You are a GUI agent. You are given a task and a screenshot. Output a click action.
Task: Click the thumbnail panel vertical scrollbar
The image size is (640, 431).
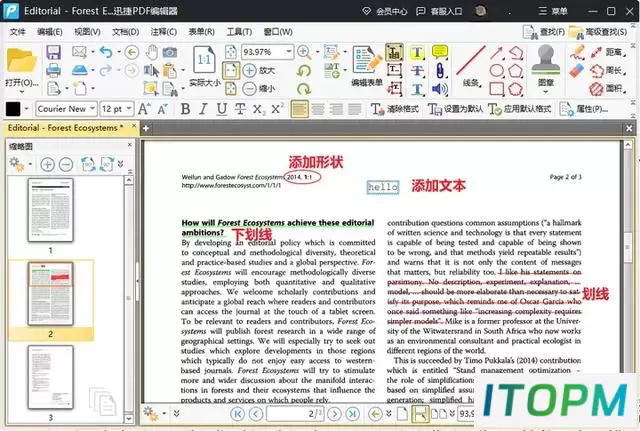click(x=129, y=300)
